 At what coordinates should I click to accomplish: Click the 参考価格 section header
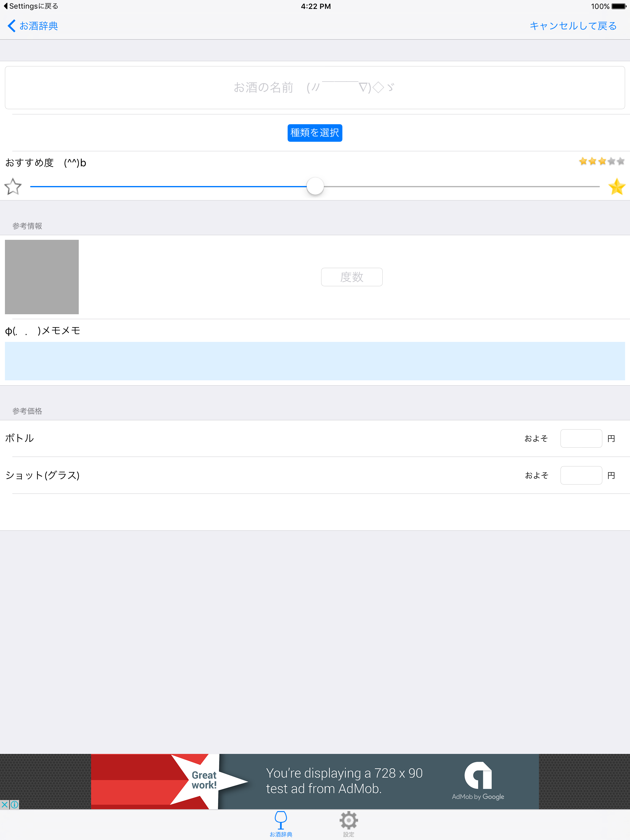pos(27,411)
